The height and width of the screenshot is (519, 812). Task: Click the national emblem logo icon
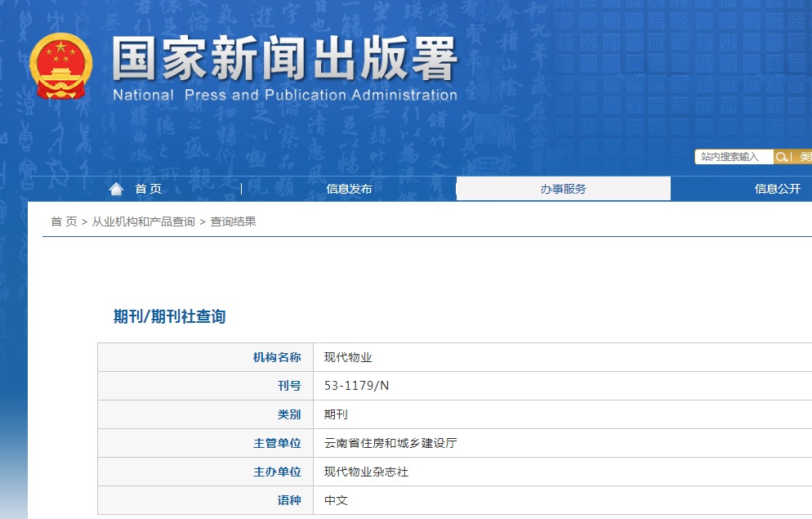[61, 67]
